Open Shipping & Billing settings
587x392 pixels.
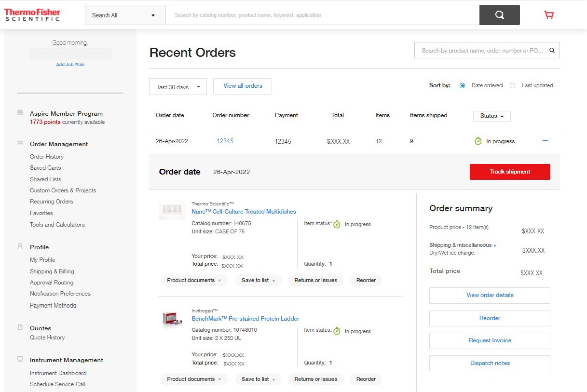coord(52,271)
